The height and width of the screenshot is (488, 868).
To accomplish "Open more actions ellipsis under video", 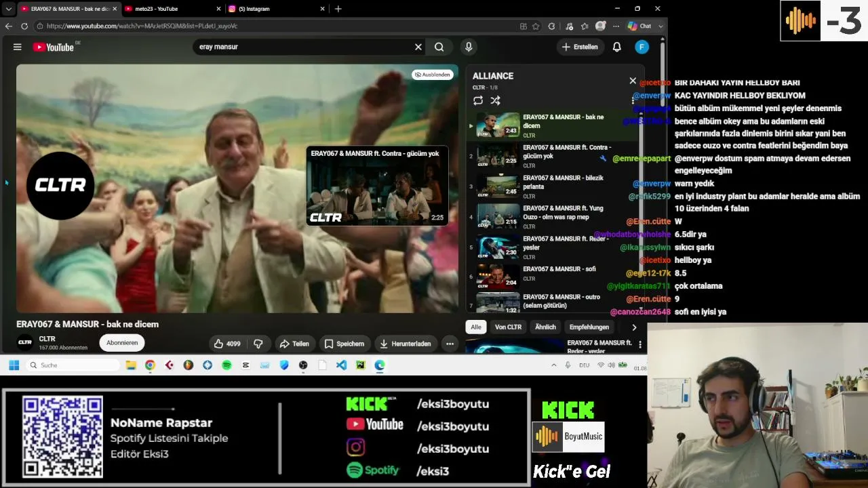I will click(x=450, y=344).
